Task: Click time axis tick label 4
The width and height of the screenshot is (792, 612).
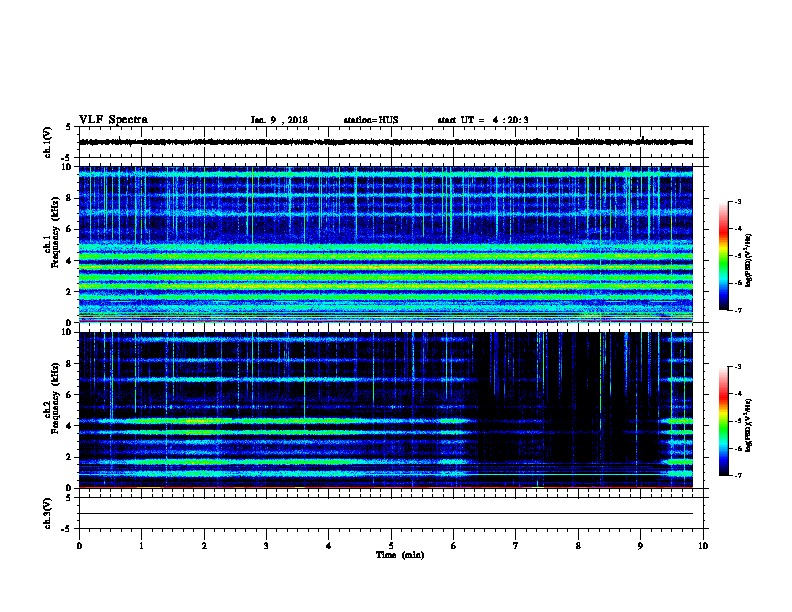Action: [329, 545]
